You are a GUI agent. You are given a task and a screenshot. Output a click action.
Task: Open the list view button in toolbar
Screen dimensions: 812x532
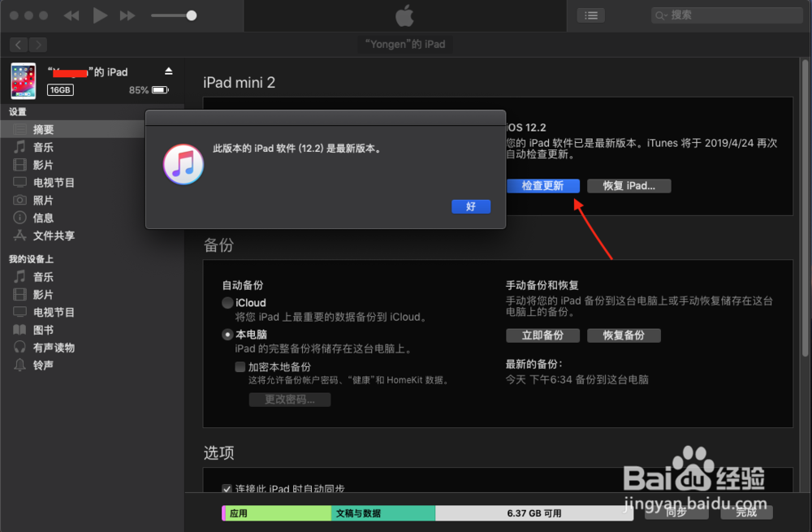pyautogui.click(x=591, y=15)
